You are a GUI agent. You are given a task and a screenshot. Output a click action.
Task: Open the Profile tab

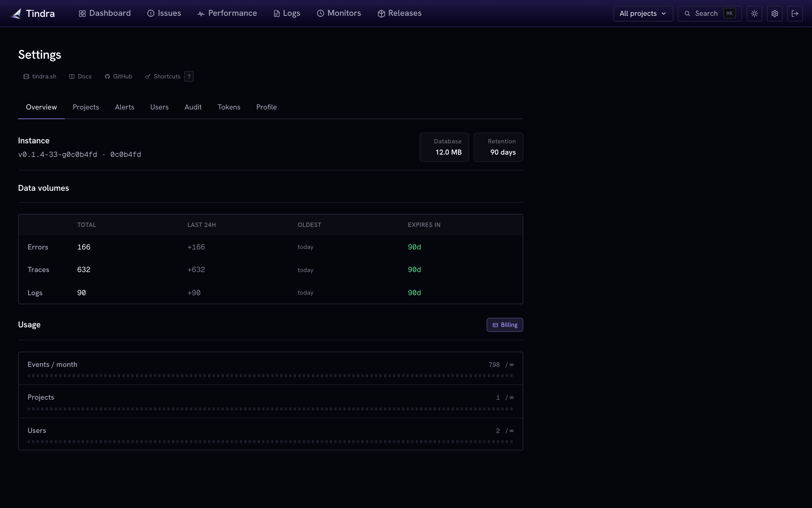(x=266, y=107)
